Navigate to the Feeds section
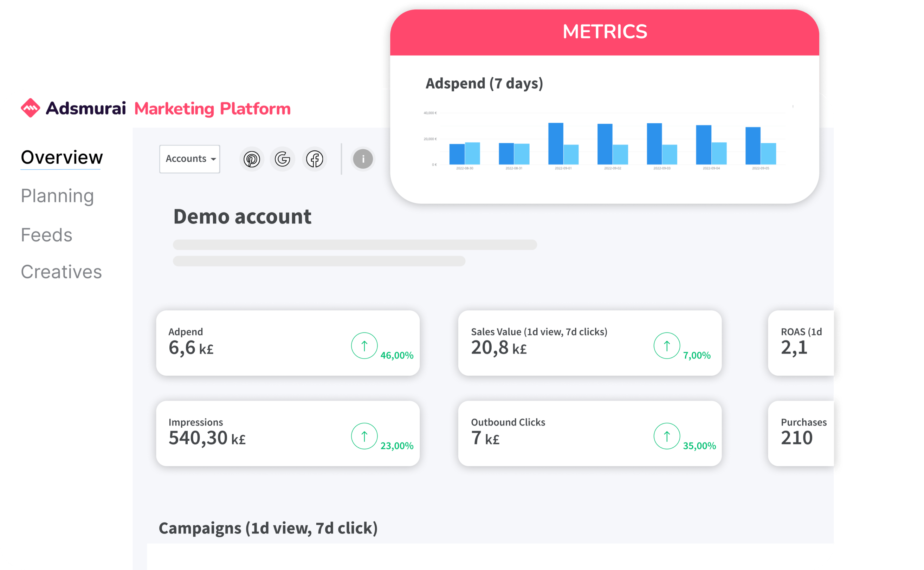 (x=46, y=234)
